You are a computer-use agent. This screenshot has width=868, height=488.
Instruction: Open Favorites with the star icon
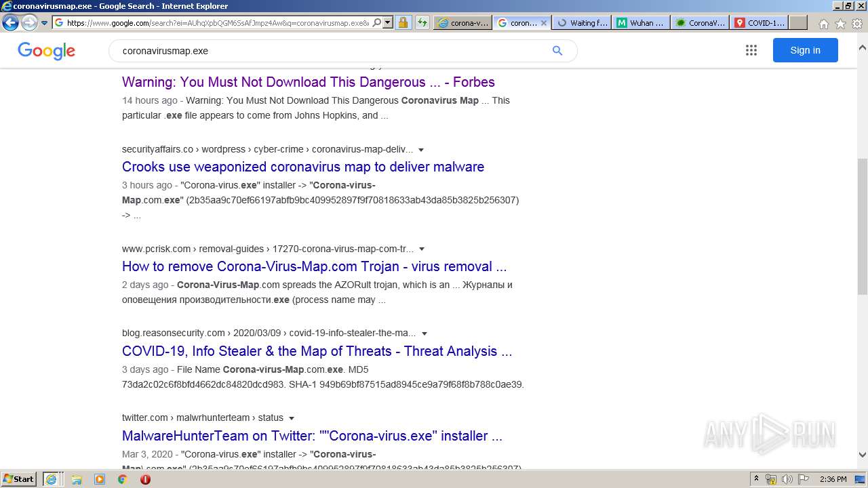(840, 24)
